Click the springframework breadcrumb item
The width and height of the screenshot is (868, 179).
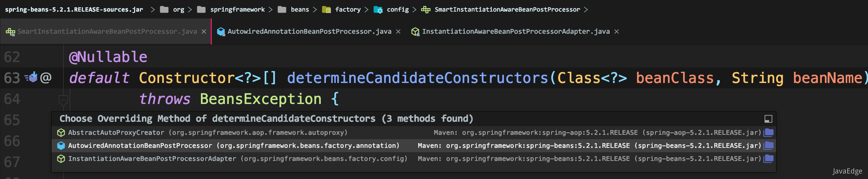tap(238, 10)
